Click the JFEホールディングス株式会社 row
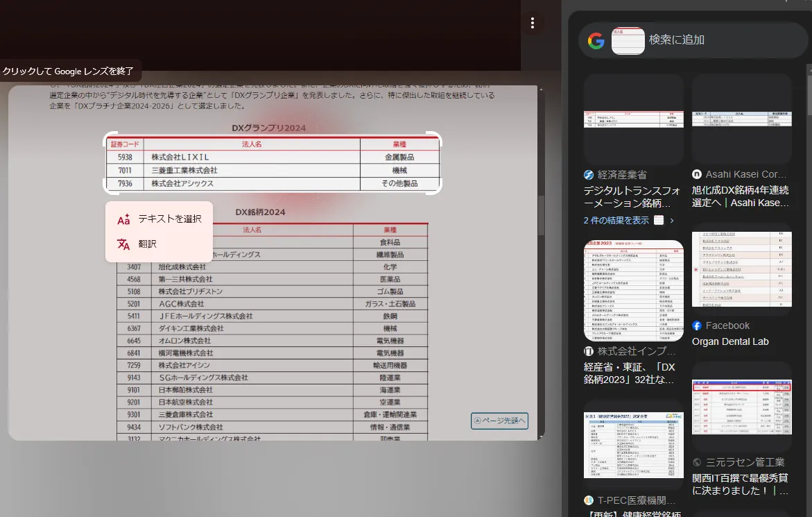This screenshot has width=812, height=517. click(x=273, y=316)
